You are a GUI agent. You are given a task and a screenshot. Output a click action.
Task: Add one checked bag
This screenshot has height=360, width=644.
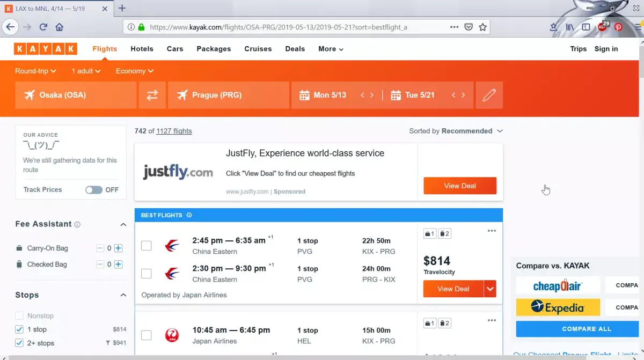119,265
